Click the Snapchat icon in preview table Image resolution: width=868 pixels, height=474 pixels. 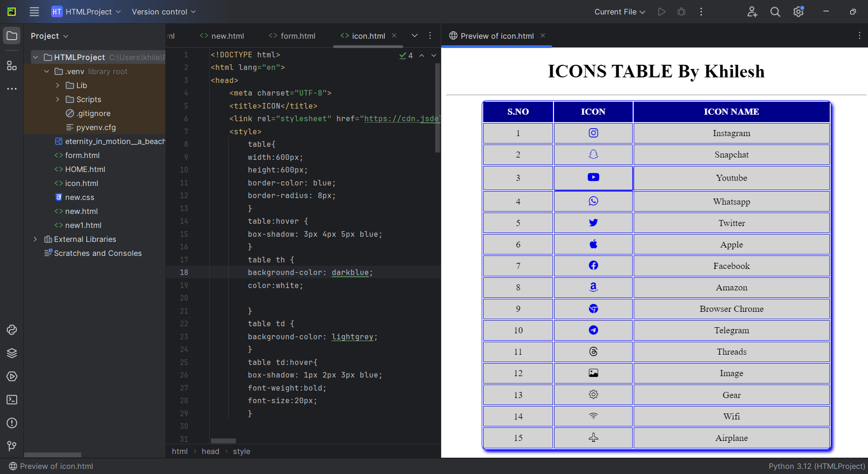coord(593,154)
